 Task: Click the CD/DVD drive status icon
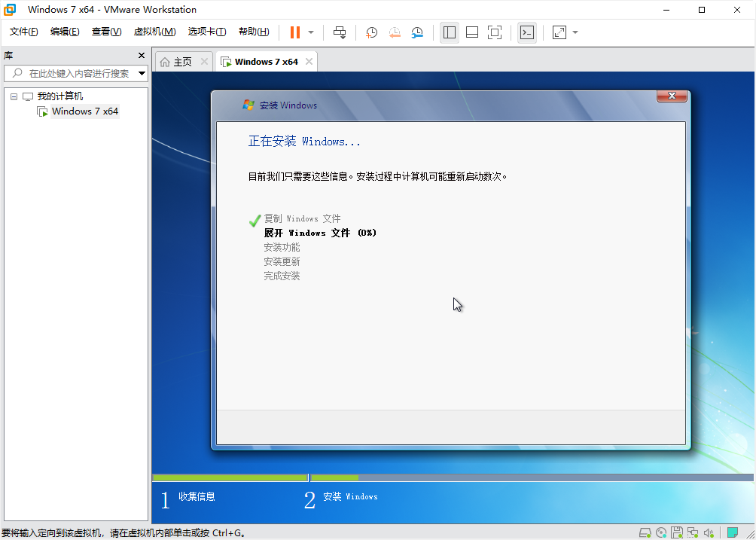pyautogui.click(x=661, y=532)
